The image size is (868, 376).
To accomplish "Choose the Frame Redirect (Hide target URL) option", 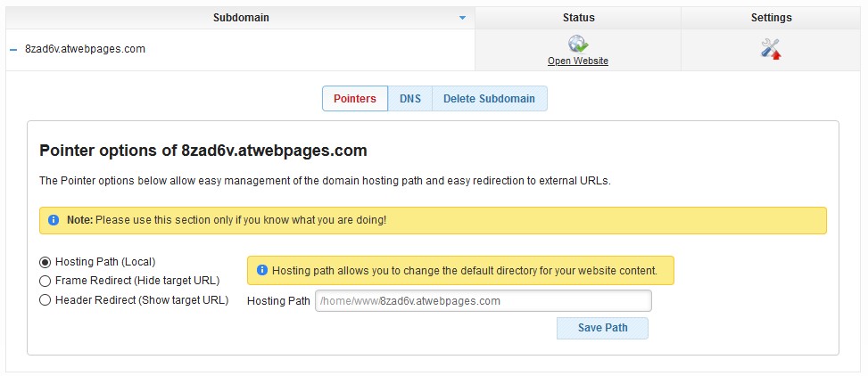I will [45, 281].
